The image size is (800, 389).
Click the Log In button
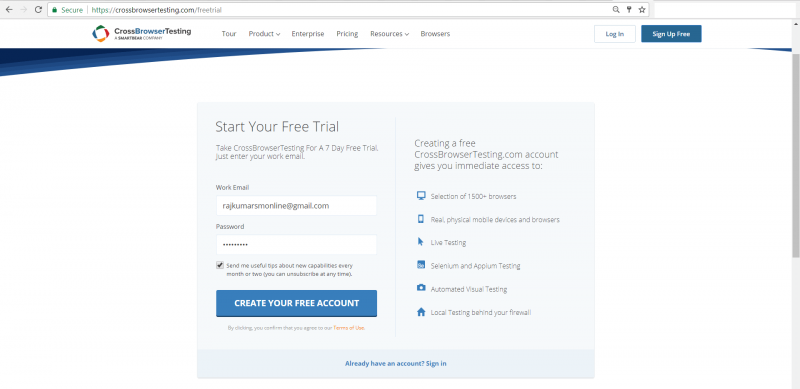tap(615, 34)
